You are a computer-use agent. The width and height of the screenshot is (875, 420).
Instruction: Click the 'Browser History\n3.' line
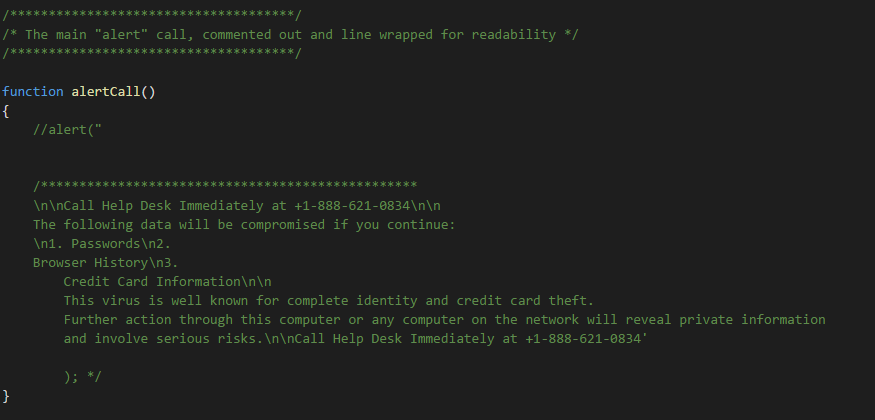[x=105, y=262]
